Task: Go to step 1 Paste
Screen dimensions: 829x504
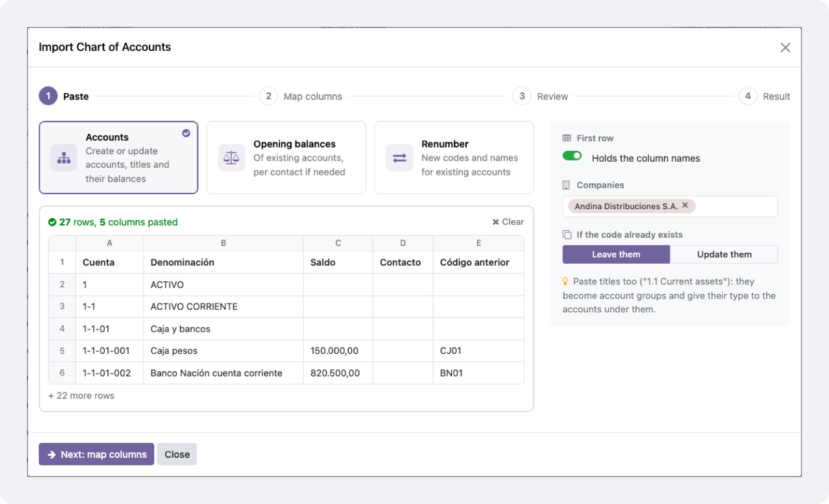Action: tap(64, 96)
